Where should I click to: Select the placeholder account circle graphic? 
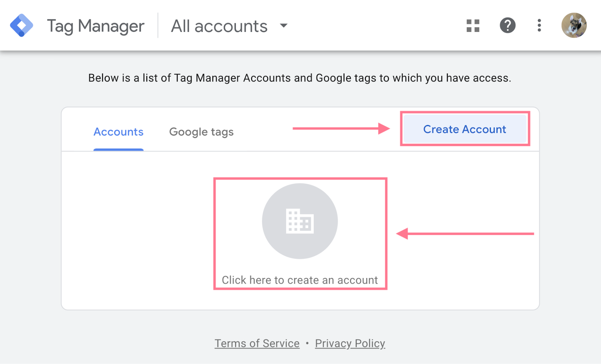tap(299, 221)
